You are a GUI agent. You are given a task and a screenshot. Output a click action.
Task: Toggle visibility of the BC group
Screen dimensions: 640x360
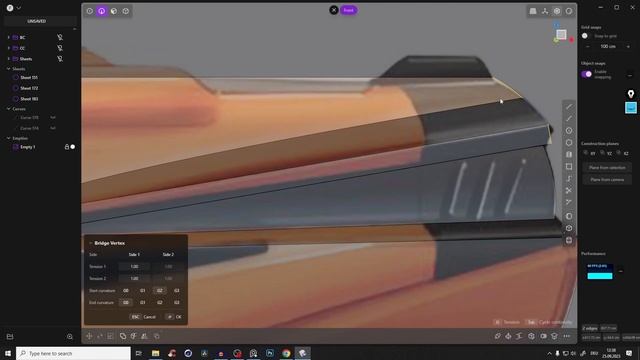[x=60, y=37]
